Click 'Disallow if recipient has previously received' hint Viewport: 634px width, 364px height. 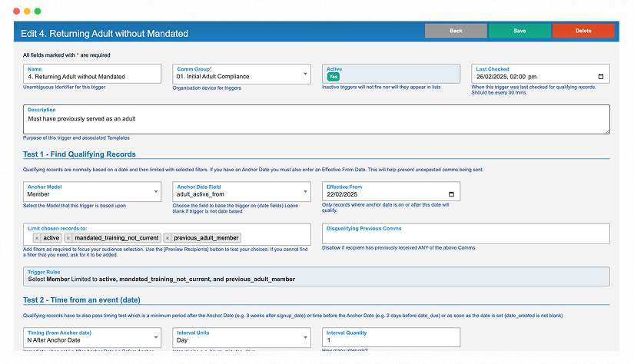pos(398,247)
